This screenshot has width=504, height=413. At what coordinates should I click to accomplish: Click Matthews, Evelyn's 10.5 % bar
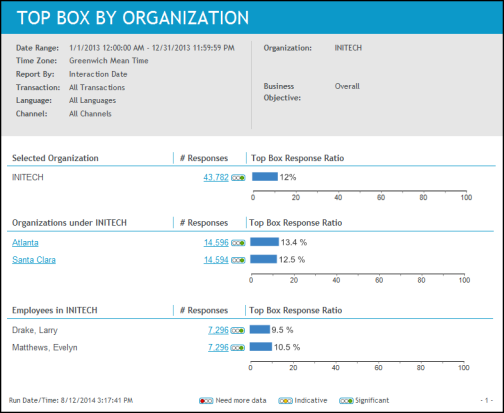click(261, 347)
